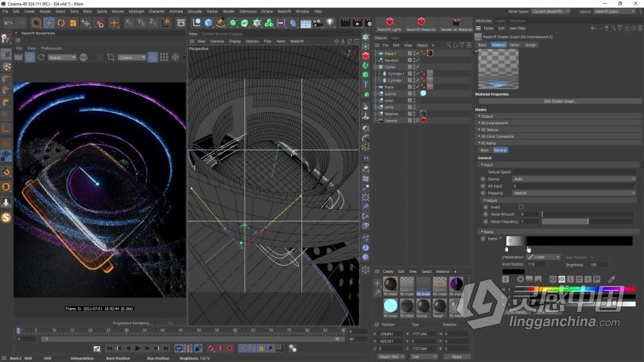
Task: Click the Light bulb icon in toolbar
Action: tap(330, 23)
